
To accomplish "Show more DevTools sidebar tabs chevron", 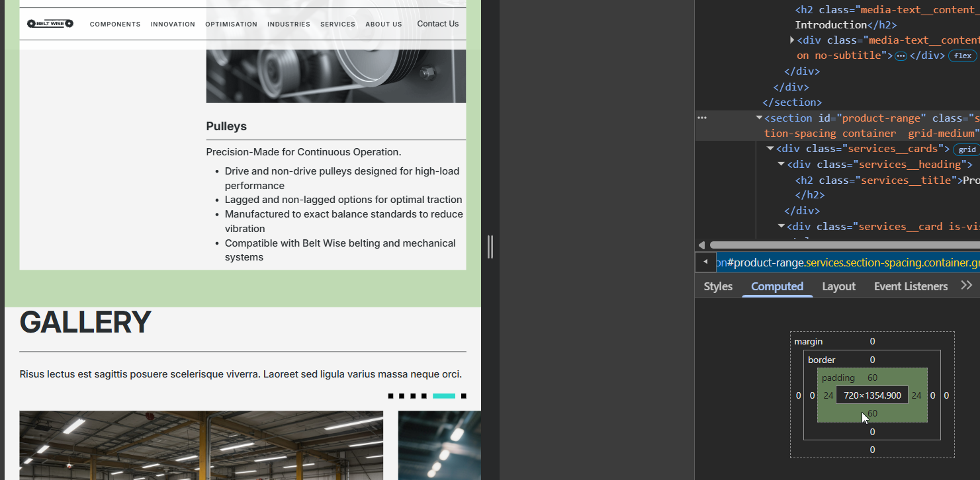I will click(x=967, y=286).
